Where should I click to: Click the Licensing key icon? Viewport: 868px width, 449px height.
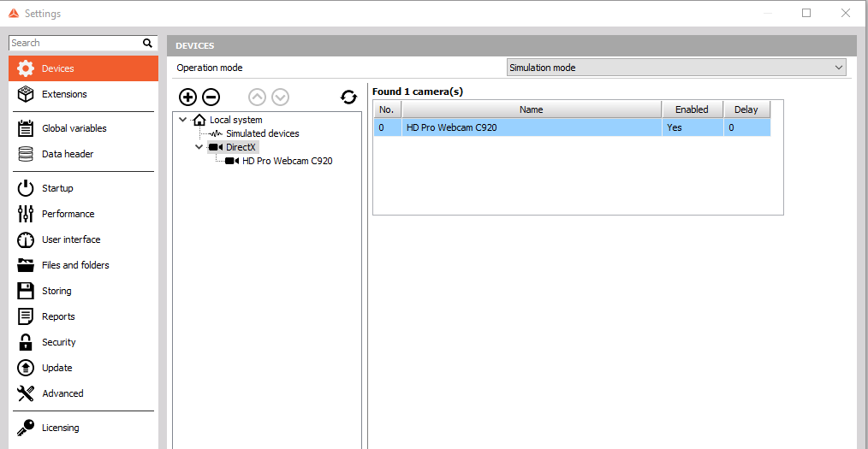pyautogui.click(x=26, y=428)
